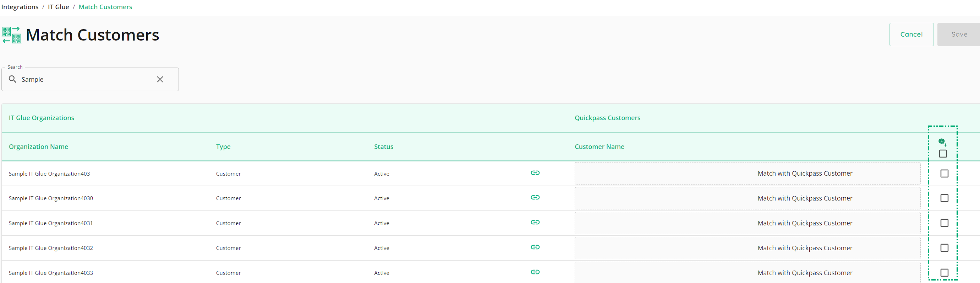980x283 pixels.
Task: Tick the checkbox for Sample IT Glue Organization4030
Action: click(x=944, y=198)
